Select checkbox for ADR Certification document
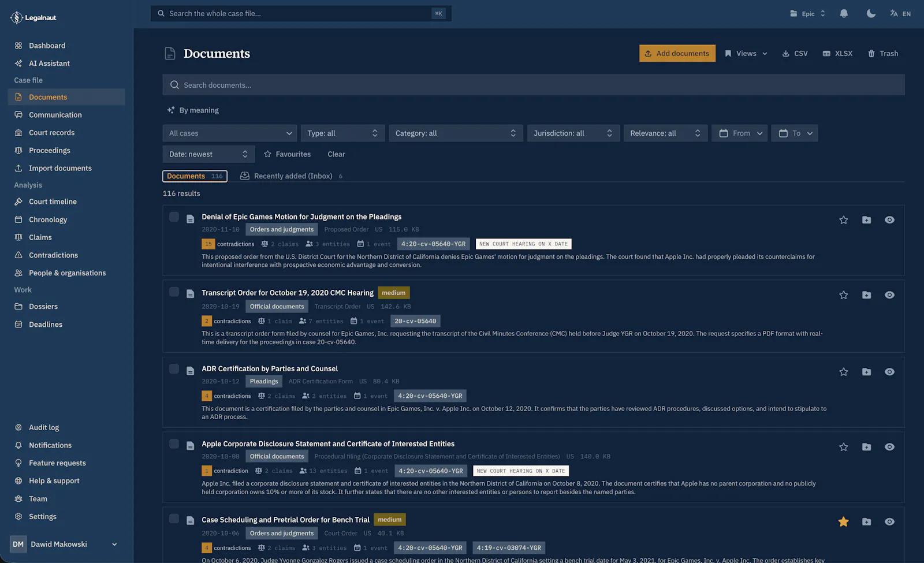The height and width of the screenshot is (563, 924). tap(174, 368)
